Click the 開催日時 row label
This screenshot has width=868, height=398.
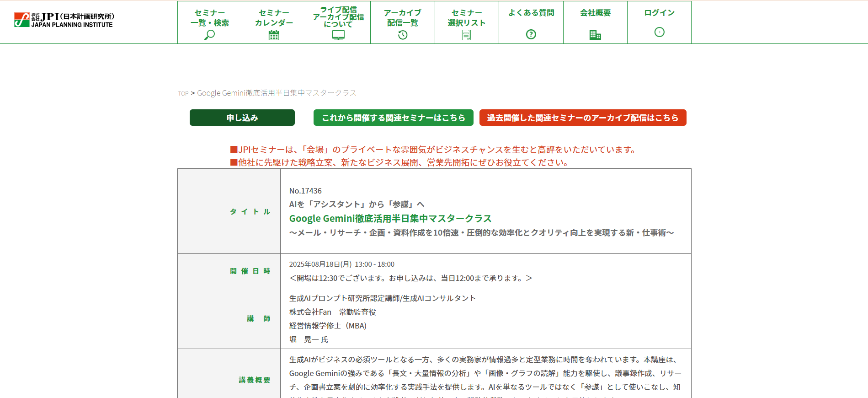250,271
